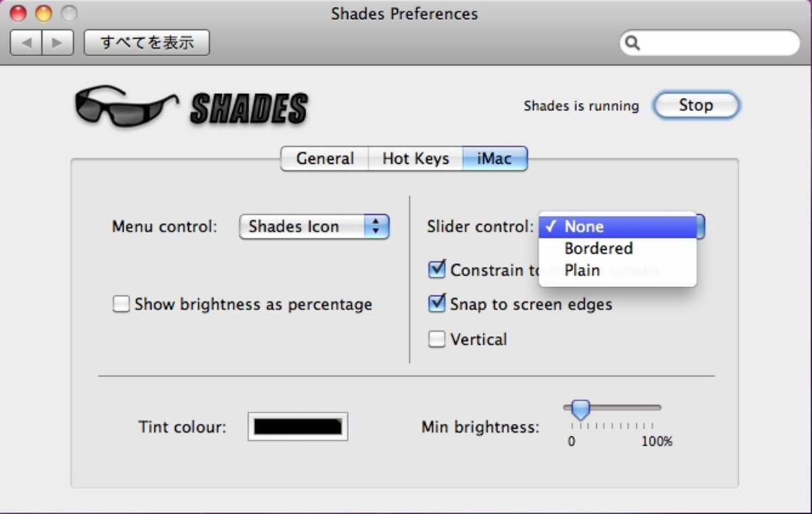Click the red close window button
This screenshot has width=812, height=514.
click(18, 13)
